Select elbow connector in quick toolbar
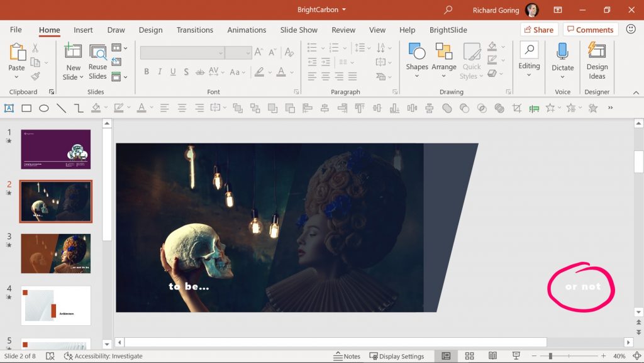 (x=79, y=108)
